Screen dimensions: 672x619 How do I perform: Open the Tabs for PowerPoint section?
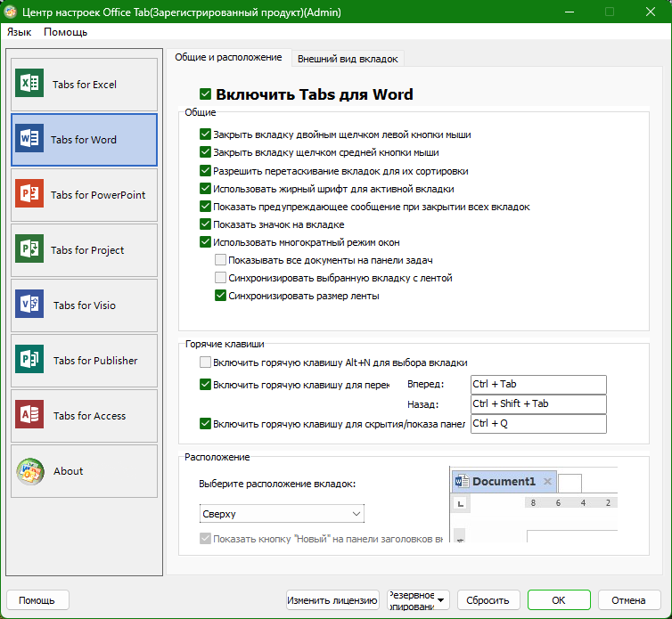[84, 195]
